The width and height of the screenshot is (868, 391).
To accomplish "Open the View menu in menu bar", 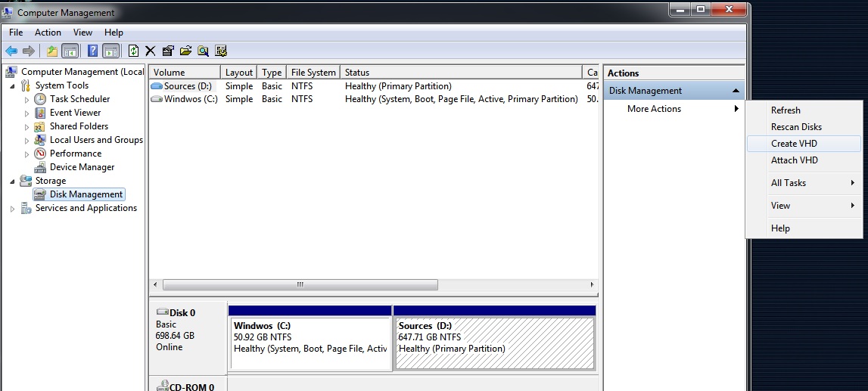I will 82,33.
